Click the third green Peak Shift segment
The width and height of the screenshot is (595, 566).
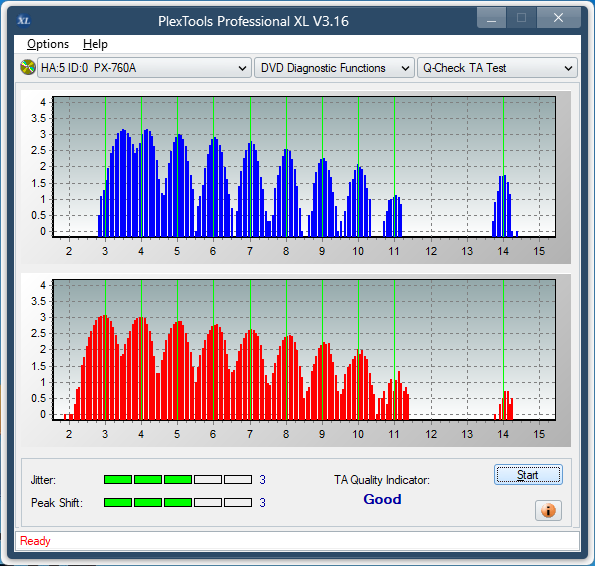tap(178, 503)
